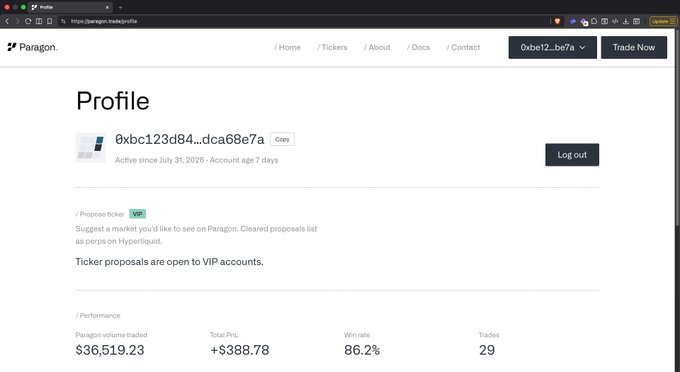Click the address bar URL field
Viewport: 680px width, 372px height.
tap(304, 21)
